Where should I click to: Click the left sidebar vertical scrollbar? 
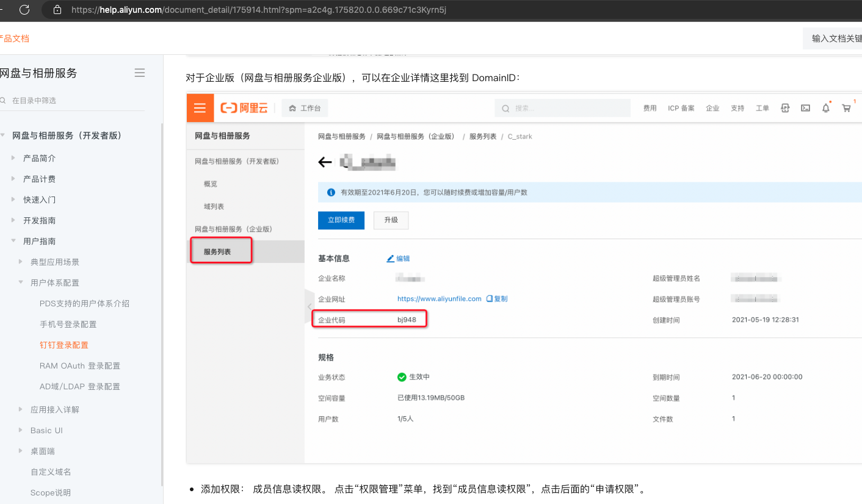tap(162, 305)
